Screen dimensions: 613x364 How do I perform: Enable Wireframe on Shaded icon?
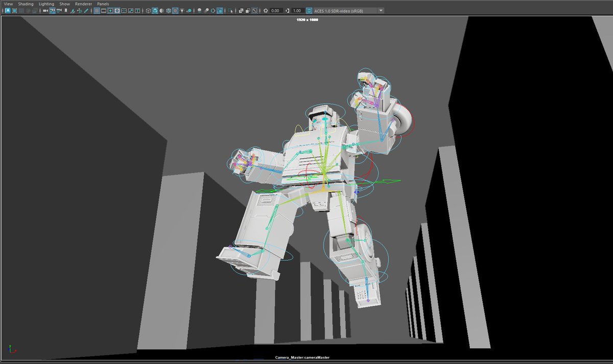click(x=168, y=10)
